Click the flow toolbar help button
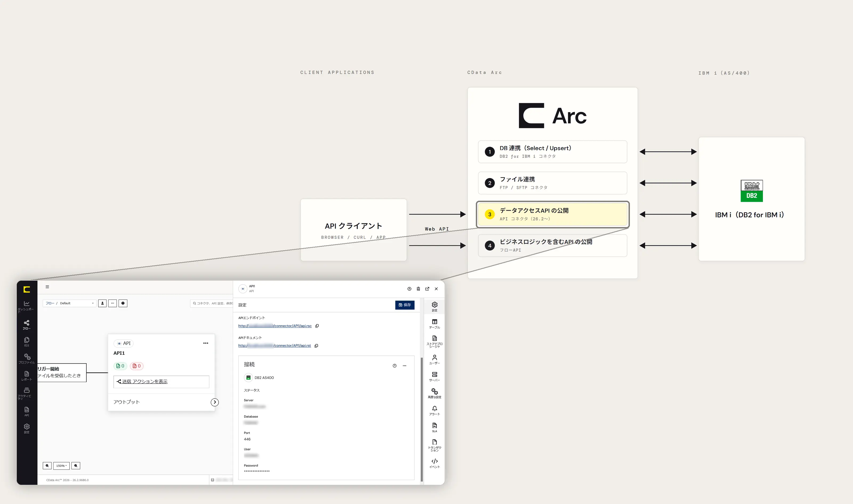Image resolution: width=853 pixels, height=504 pixels. pos(123,303)
